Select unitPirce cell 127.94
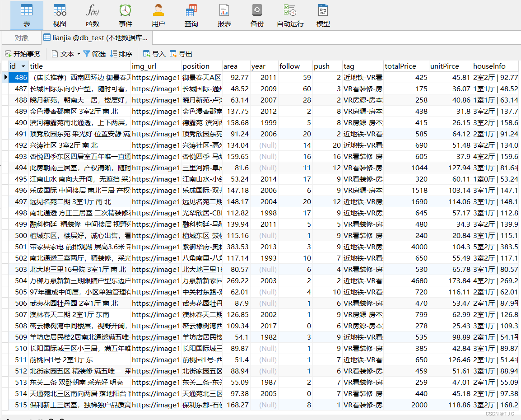The width and height of the screenshot is (521, 420). click(451, 168)
